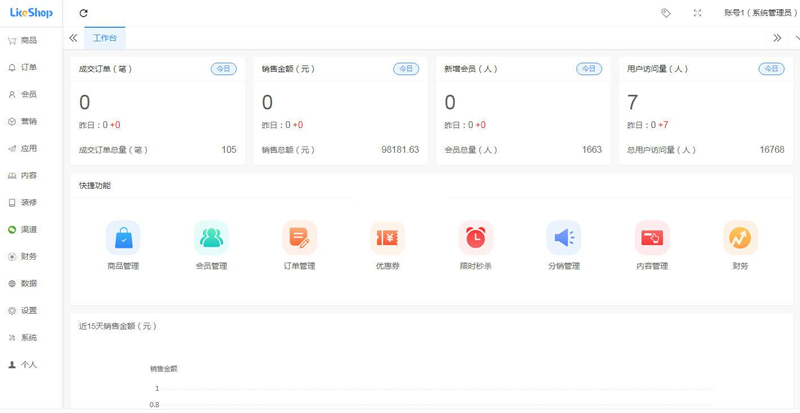800x413 pixels.
Task: Click the LikeShop logo
Action: [x=31, y=13]
